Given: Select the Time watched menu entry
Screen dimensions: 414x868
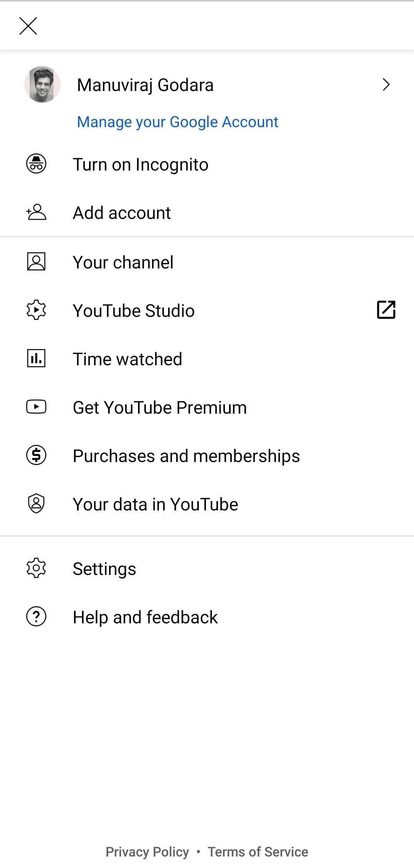Looking at the screenshot, I should pos(127,359).
